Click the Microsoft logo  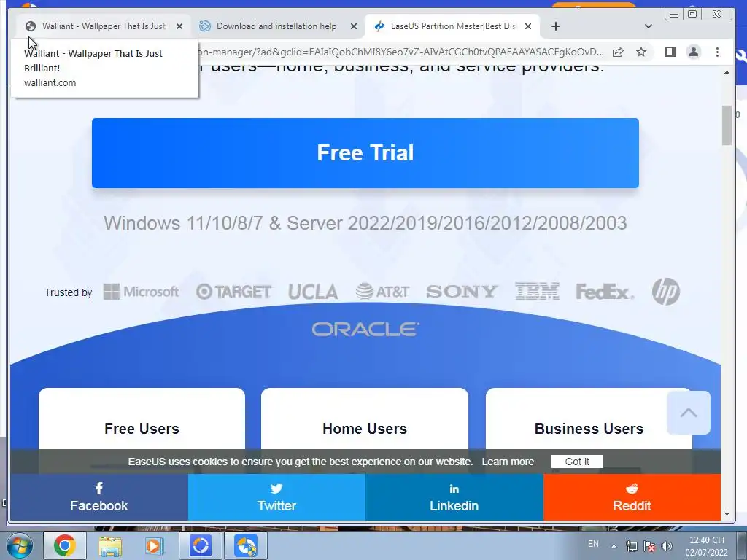[x=141, y=292]
